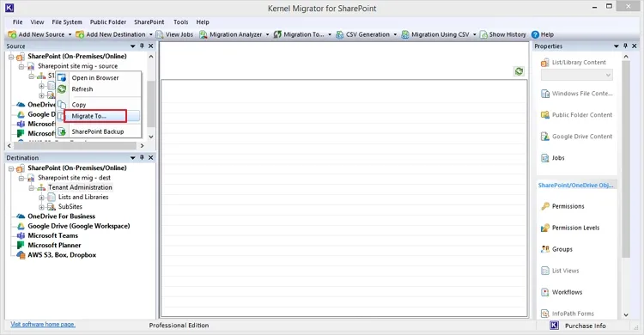Collapse the Tenant Administration node
The width and height of the screenshot is (644, 335).
point(31,188)
